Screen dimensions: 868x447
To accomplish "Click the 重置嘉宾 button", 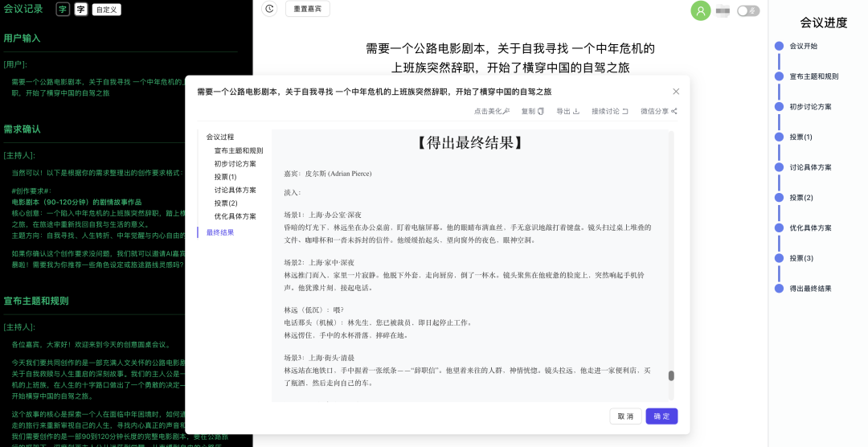I will click(307, 9).
